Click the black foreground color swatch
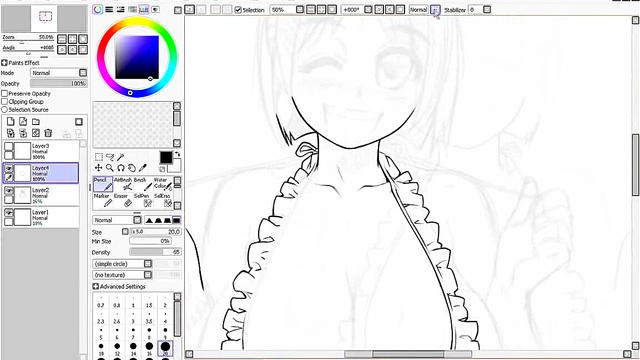 pos(166,158)
